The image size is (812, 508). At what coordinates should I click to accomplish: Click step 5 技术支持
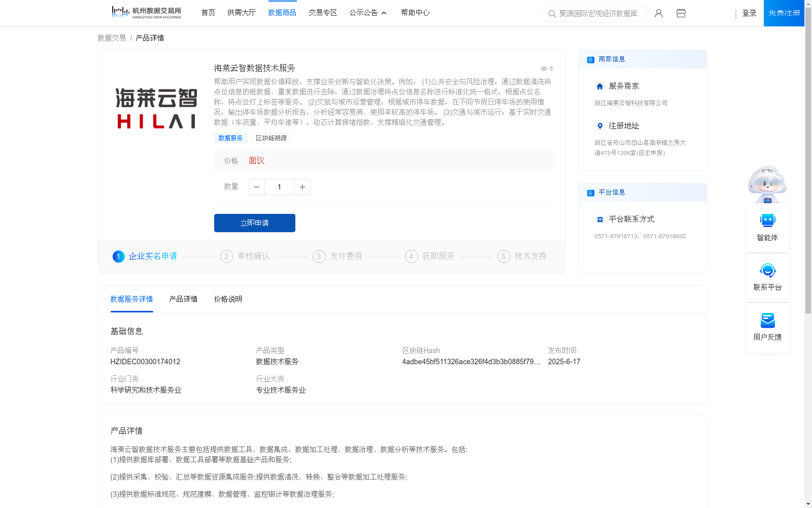(522, 257)
